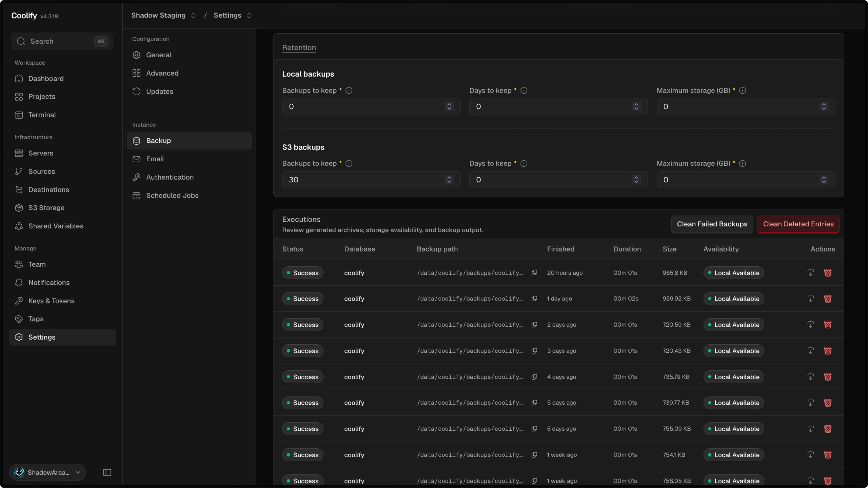Click S3 Backups to keep input showing 30
The image size is (868, 488).
tap(371, 180)
